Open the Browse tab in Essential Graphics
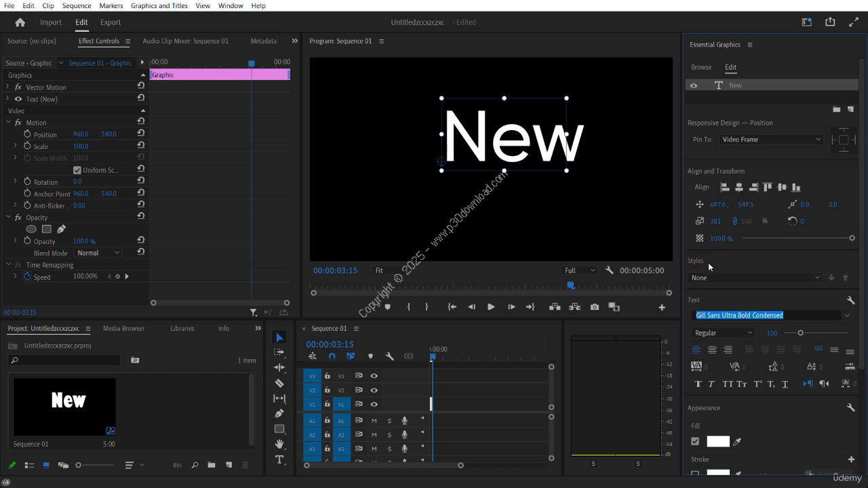 [701, 67]
